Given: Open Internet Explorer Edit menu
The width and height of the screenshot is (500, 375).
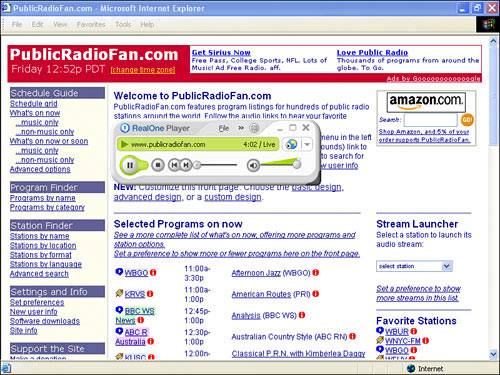Looking at the screenshot, I should [37, 24].
